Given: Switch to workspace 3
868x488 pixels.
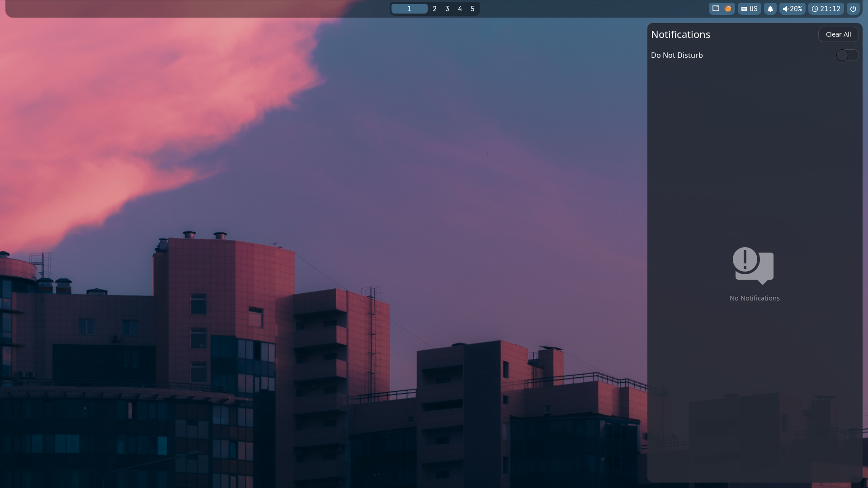Looking at the screenshot, I should [447, 9].
